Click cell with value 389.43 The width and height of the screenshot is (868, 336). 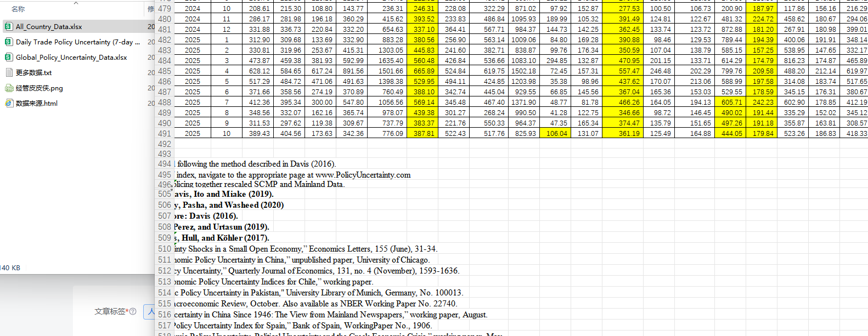point(258,134)
